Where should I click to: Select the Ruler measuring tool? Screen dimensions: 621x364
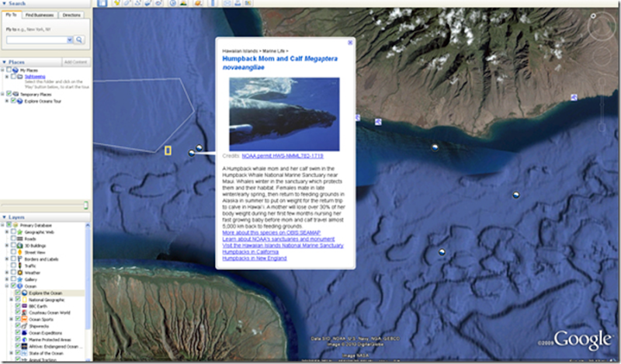click(x=213, y=3)
